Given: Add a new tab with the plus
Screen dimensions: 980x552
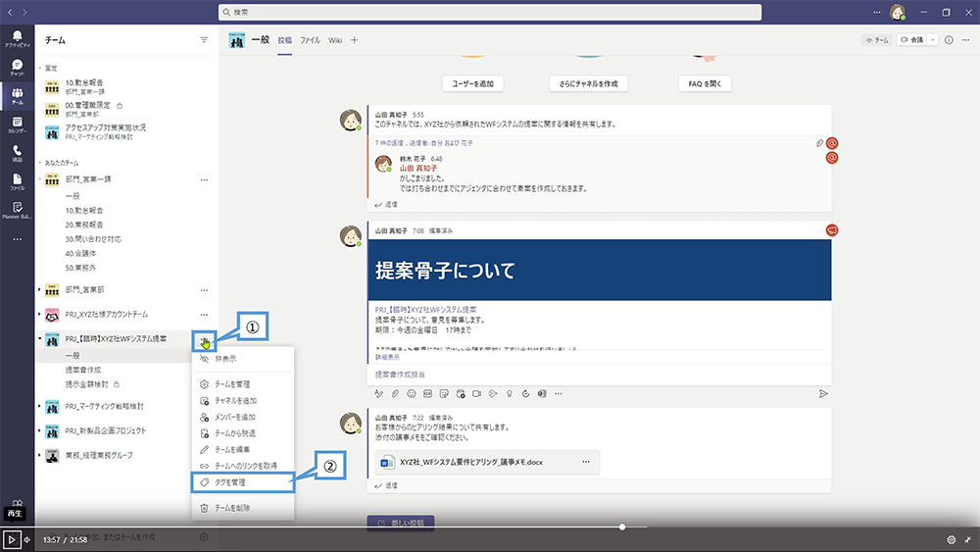Looking at the screenshot, I should [x=355, y=40].
